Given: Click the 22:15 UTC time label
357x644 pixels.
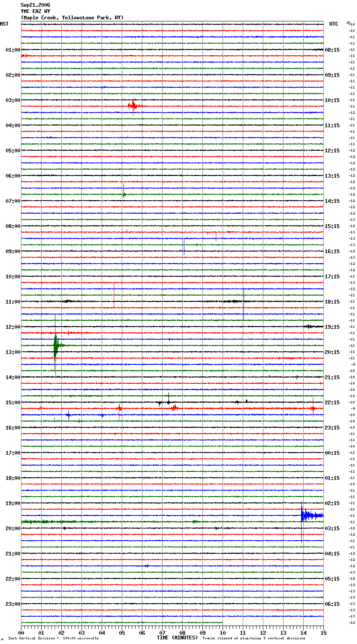Looking at the screenshot, I should 332,403.
